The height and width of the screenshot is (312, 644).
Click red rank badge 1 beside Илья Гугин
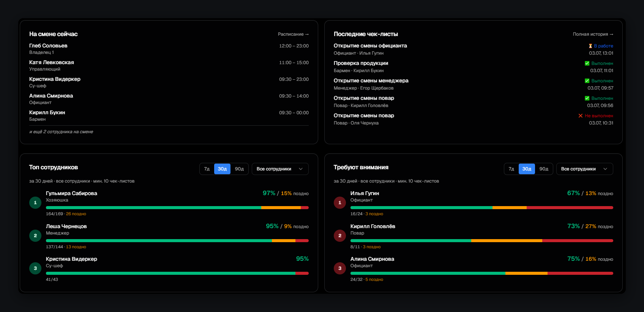[340, 203]
